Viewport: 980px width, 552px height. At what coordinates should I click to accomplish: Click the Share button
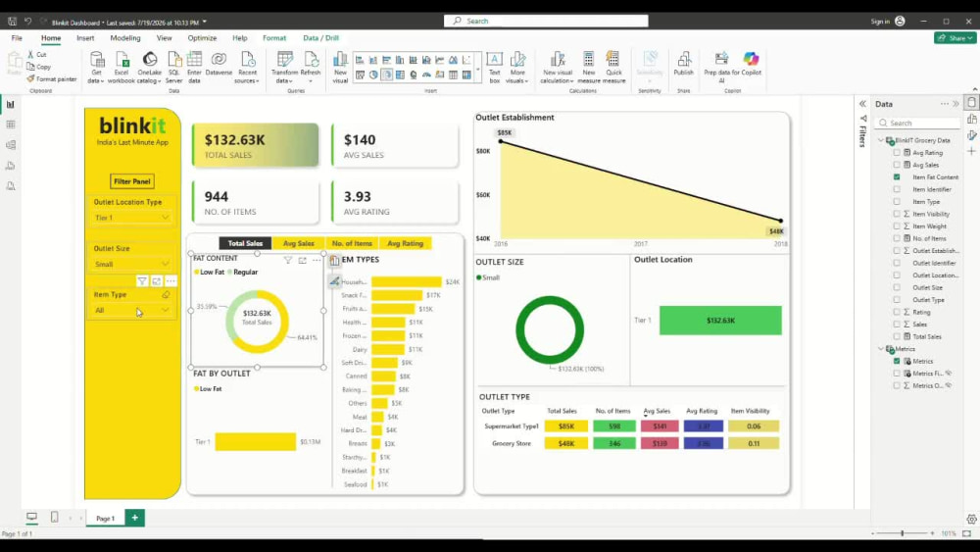coord(955,38)
